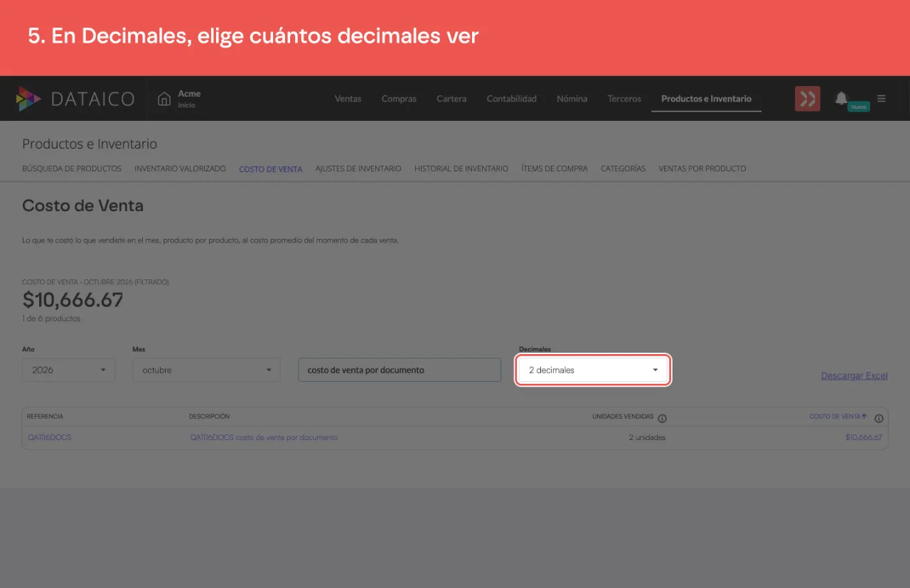Click the Acme Inicio company label
The image size is (910, 588).
tap(189, 99)
